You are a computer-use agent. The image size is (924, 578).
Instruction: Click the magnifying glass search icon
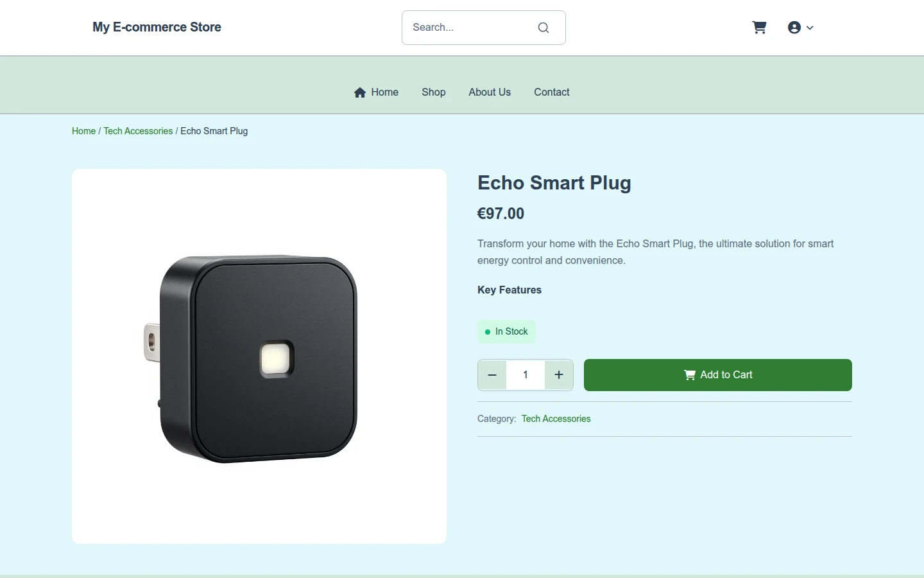tap(543, 28)
